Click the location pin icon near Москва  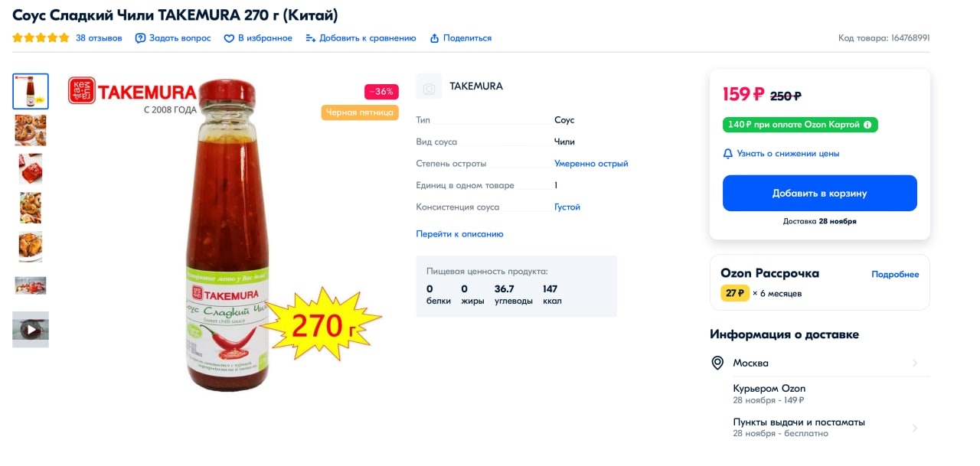pos(717,363)
